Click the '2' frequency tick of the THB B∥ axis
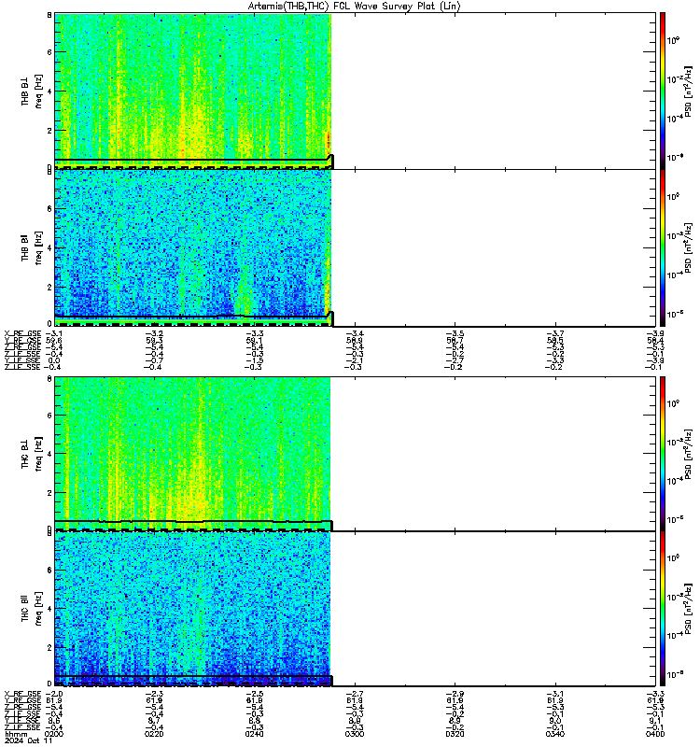Image resolution: width=700 pixels, height=747 pixels. [x=49, y=287]
